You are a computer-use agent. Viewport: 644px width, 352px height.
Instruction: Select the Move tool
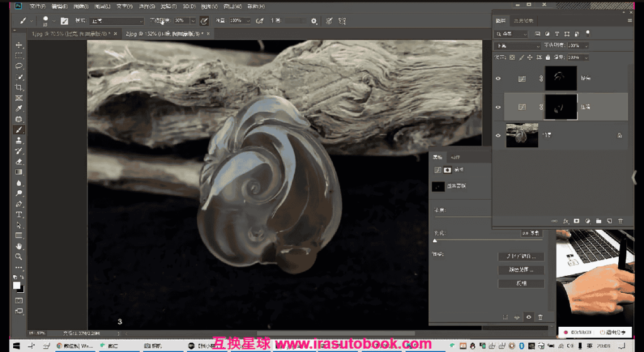(x=18, y=45)
